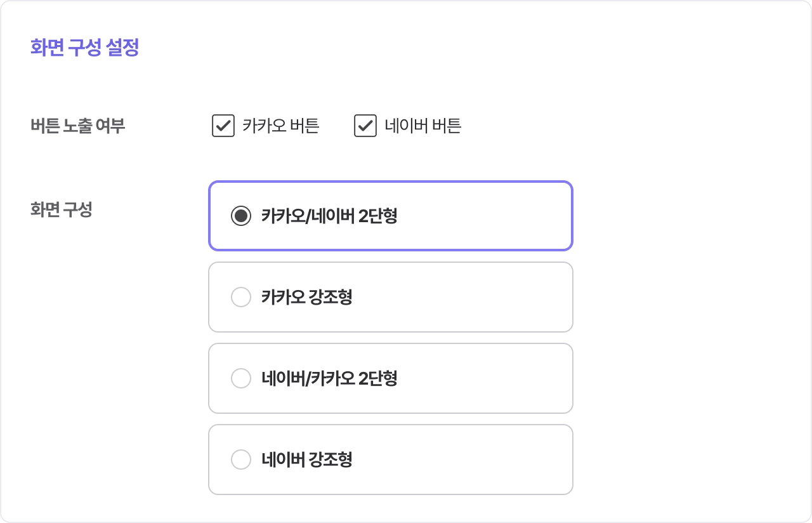Screen dimensions: 812x523
Task: Uncheck the 네이버 버튼 checkbox
Action: click(365, 126)
